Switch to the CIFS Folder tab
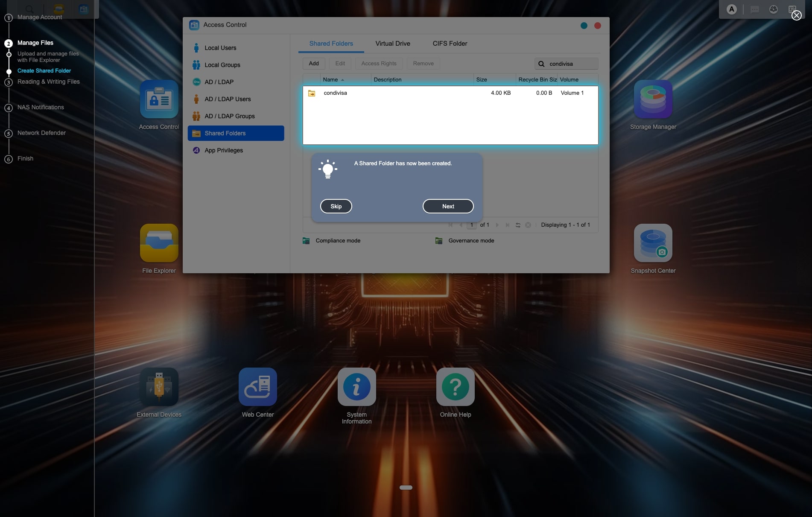This screenshot has width=812, height=517. (x=450, y=44)
